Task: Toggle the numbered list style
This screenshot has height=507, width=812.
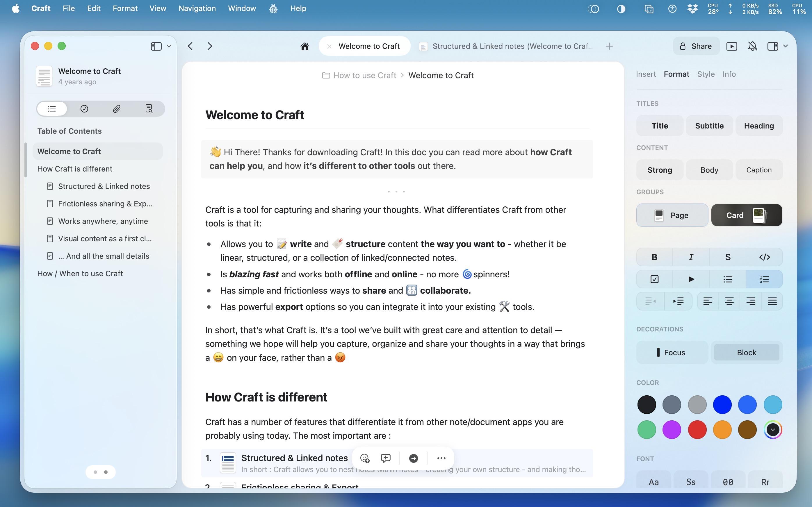Action: coord(764,279)
